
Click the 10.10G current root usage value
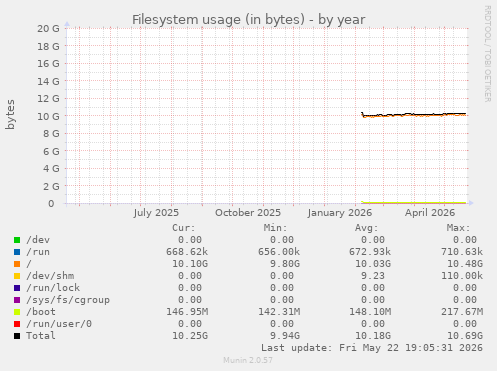(190, 264)
